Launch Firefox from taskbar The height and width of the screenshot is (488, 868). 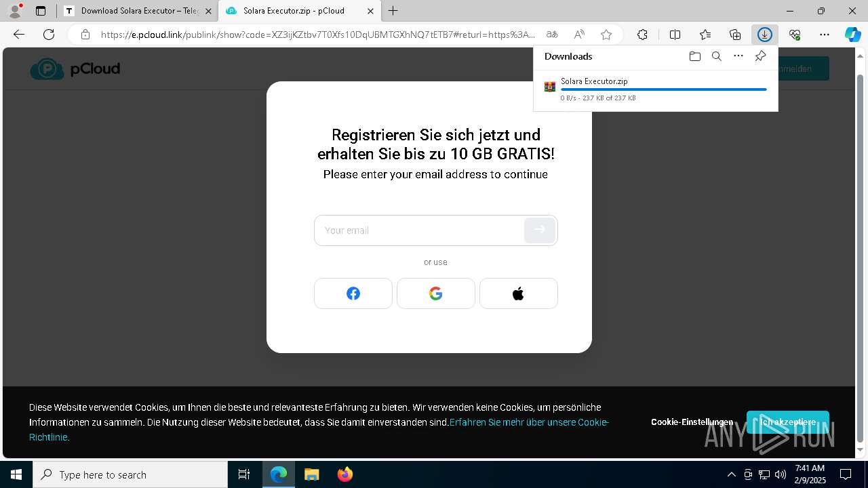point(344,474)
